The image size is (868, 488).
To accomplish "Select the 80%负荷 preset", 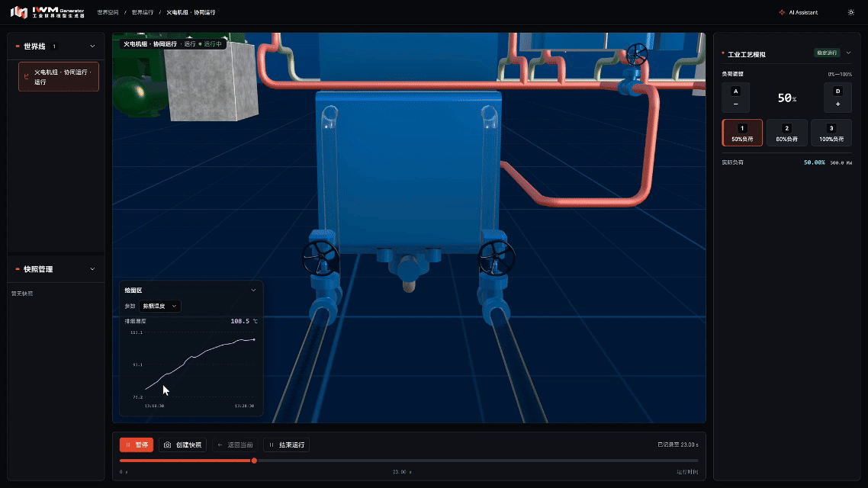I will click(x=786, y=133).
